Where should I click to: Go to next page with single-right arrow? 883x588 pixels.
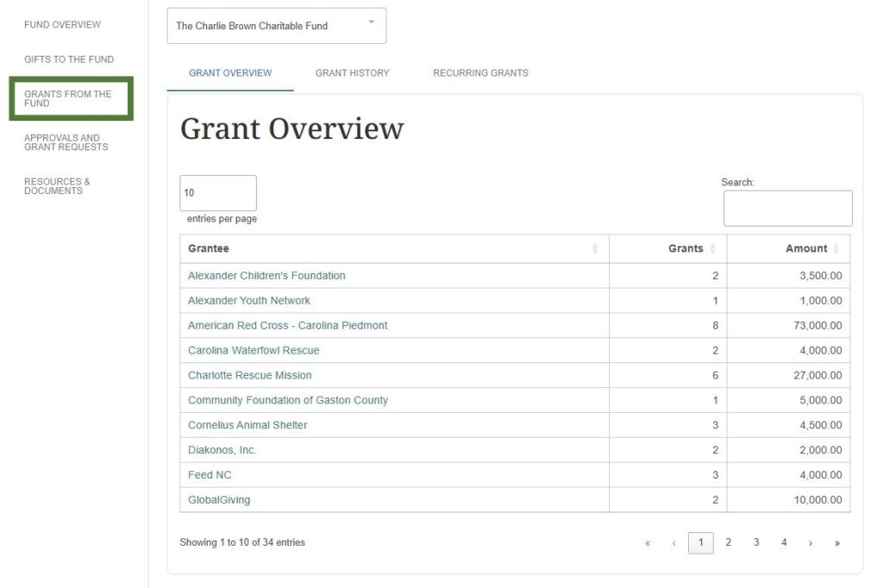811,543
